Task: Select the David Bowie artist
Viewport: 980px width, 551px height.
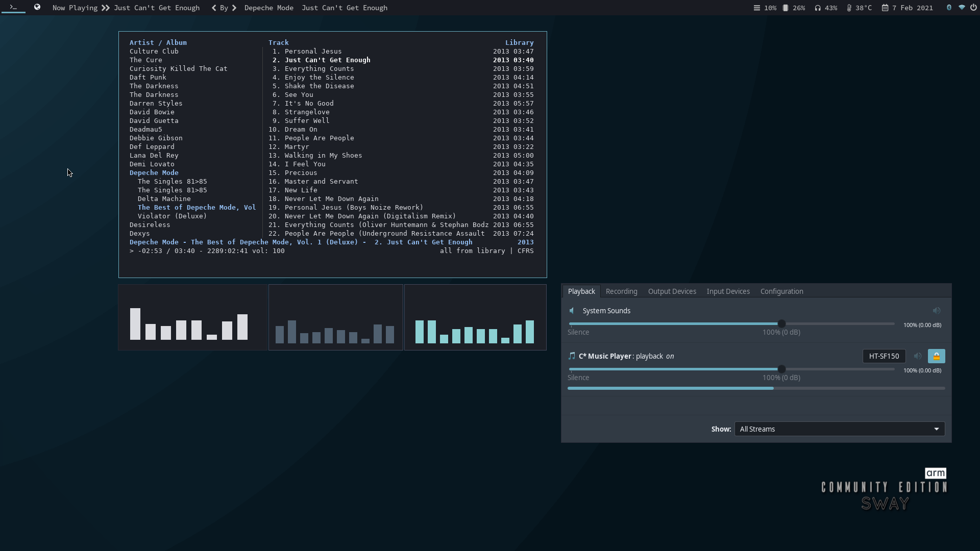Action: point(152,112)
